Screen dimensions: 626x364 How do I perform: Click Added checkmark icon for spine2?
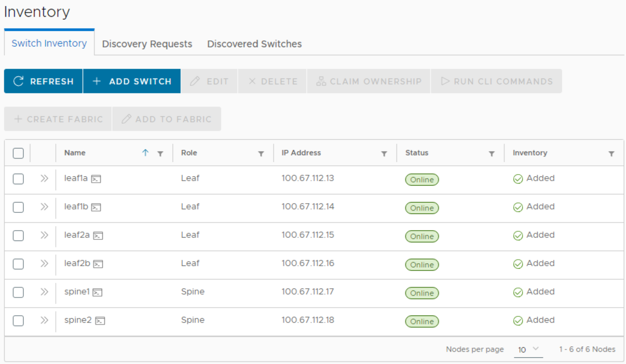click(x=518, y=321)
